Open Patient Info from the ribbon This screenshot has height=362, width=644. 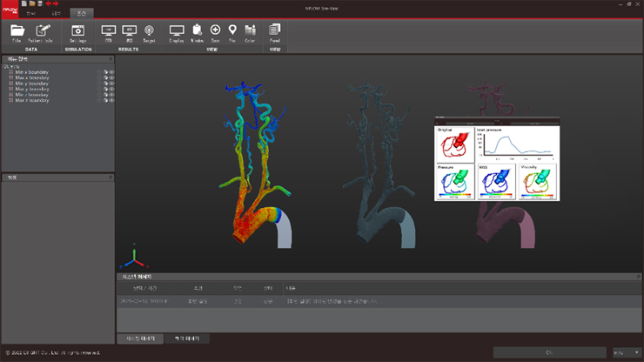click(41, 32)
